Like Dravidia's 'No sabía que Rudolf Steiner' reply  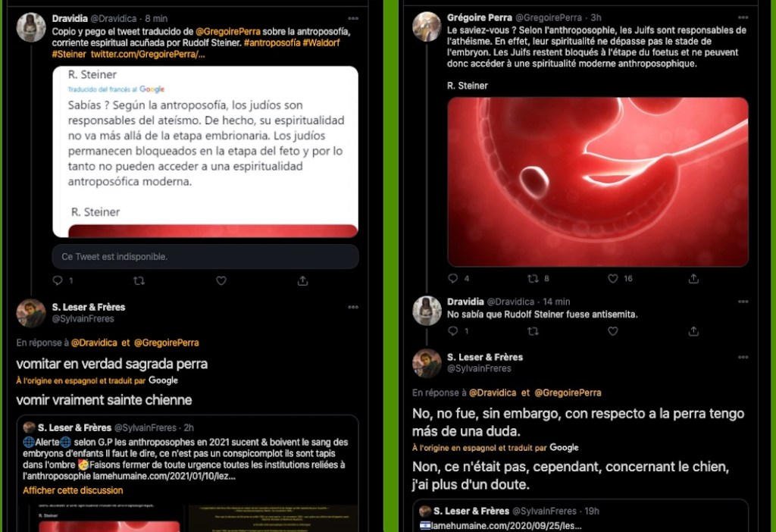coord(612,331)
